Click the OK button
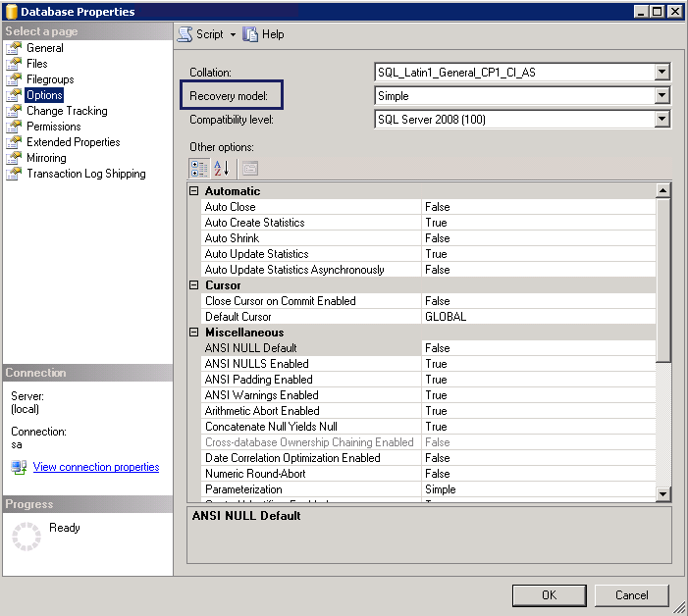The height and width of the screenshot is (616, 688). (549, 595)
